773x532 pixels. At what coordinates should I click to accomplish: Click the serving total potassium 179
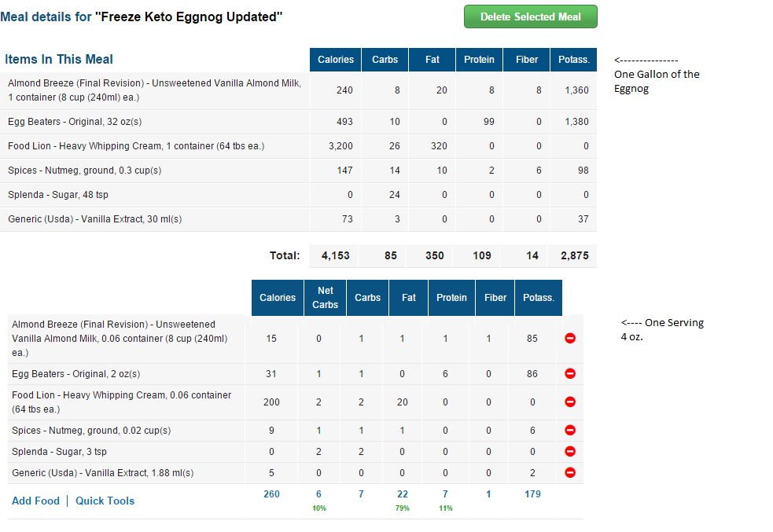(x=532, y=494)
